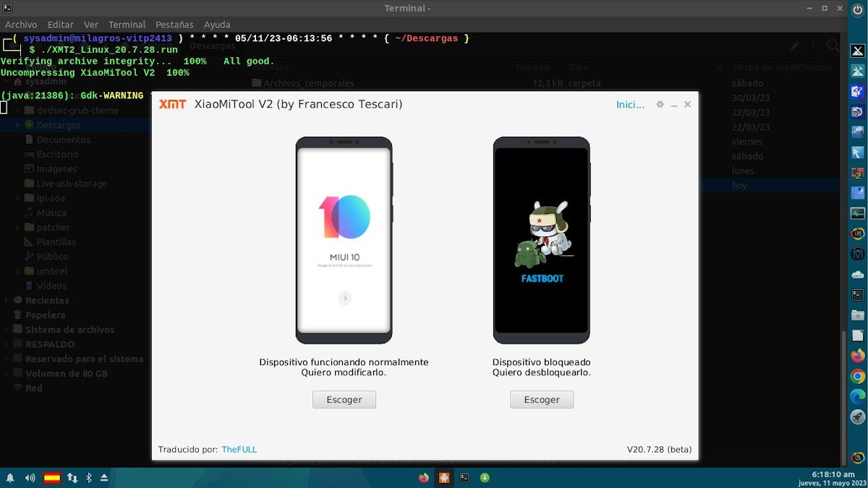
Task: Select Red in file manager sidebar
Action: [34, 388]
